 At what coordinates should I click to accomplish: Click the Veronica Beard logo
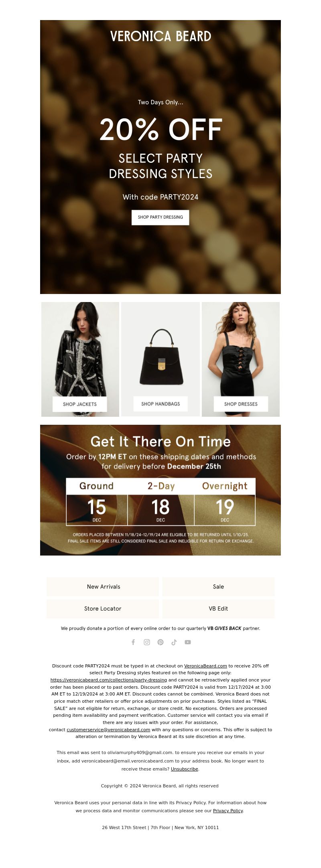tap(160, 37)
